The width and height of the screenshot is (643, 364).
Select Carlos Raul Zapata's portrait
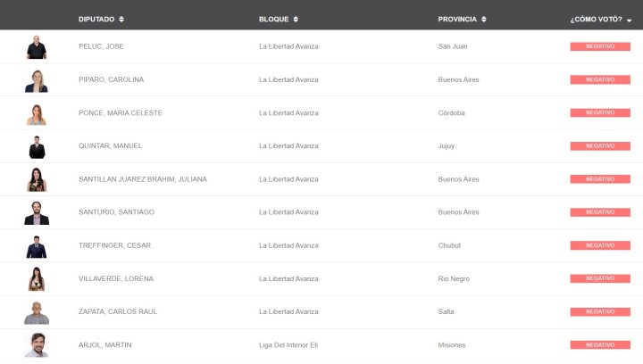point(37,313)
